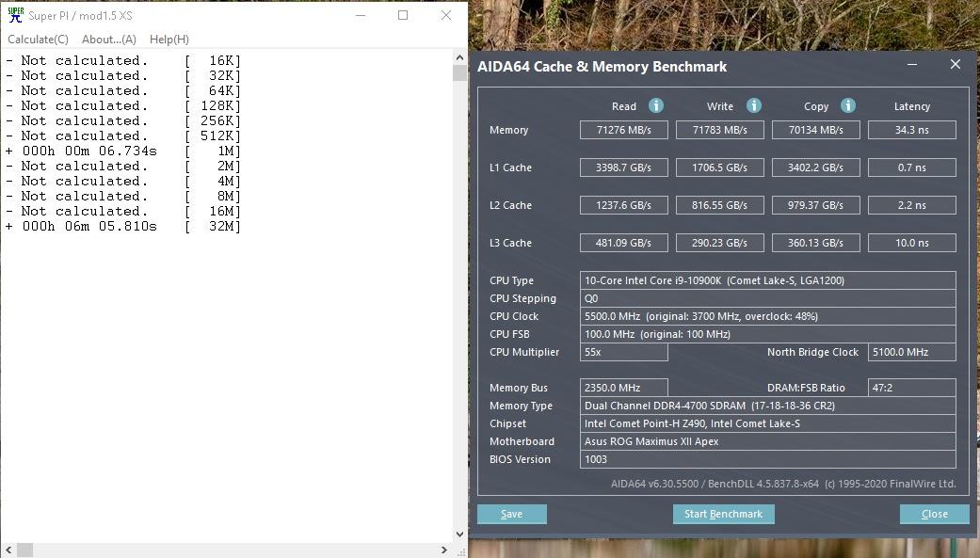This screenshot has width=980, height=558.
Task: Minimize the AIDA64 benchmark window
Action: tap(912, 64)
